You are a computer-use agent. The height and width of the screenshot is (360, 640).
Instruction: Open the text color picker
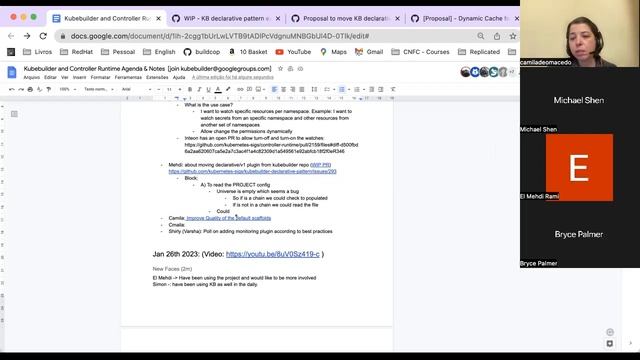click(218, 89)
